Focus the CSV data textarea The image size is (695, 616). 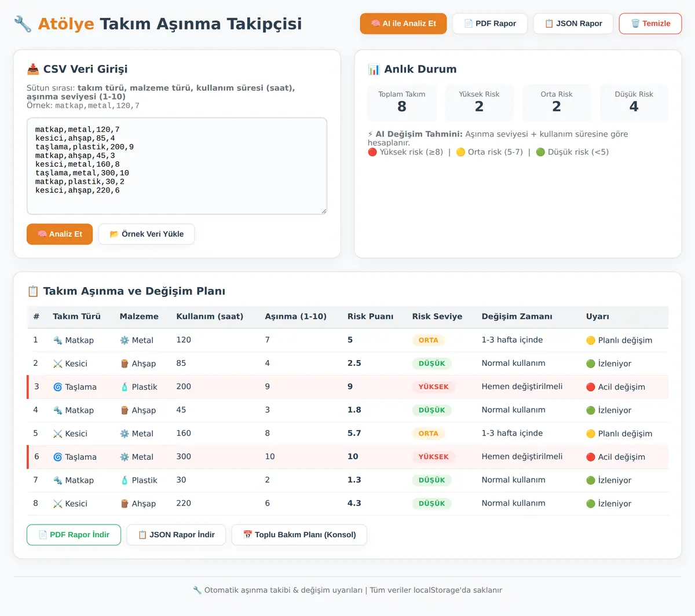click(x=177, y=166)
